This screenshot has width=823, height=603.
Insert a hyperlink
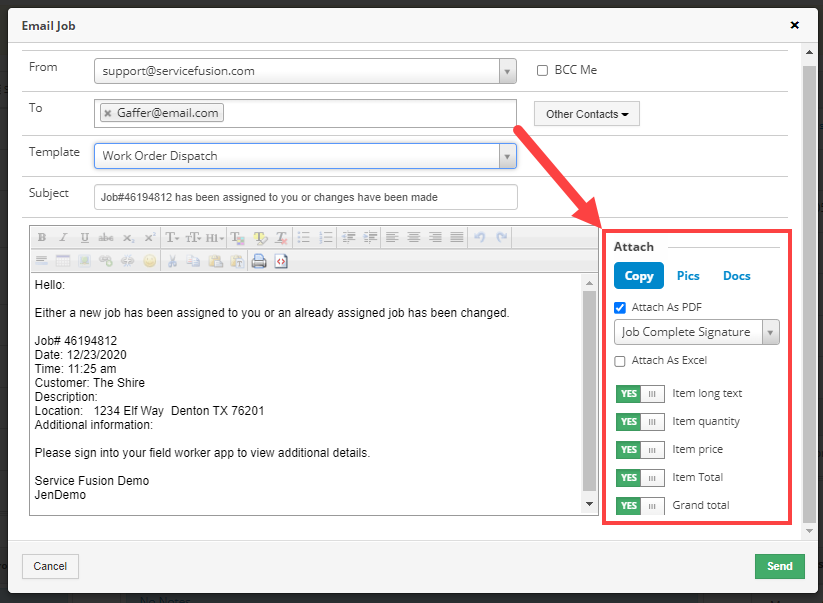click(106, 261)
